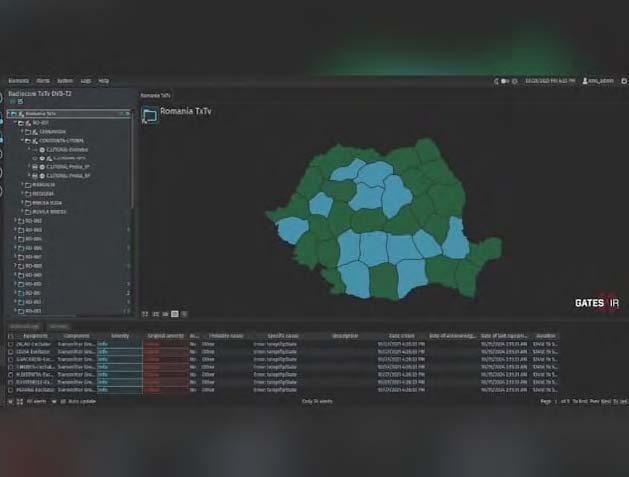Click the 'All alarms' label in the footer
The width and height of the screenshot is (629, 477).
coord(36,402)
